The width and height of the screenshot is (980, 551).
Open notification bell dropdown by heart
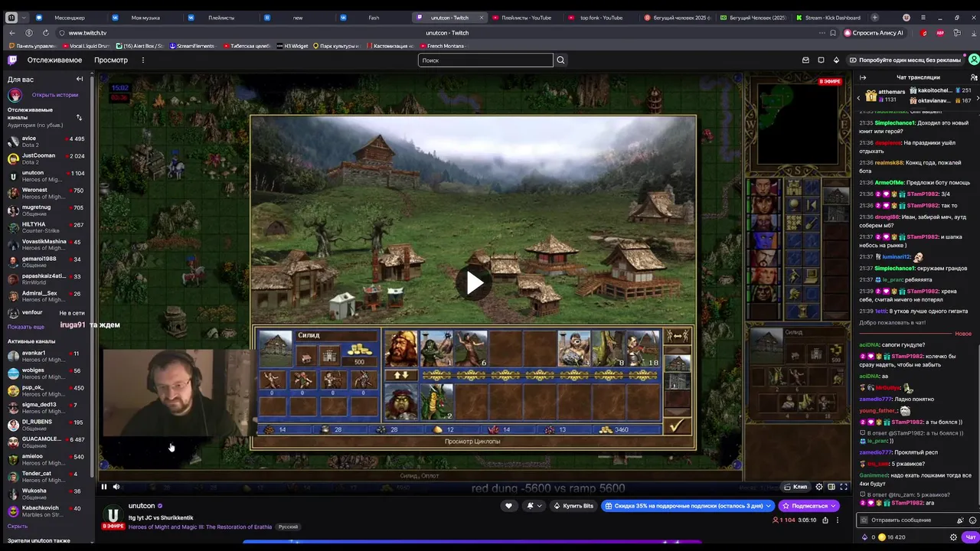[534, 506]
